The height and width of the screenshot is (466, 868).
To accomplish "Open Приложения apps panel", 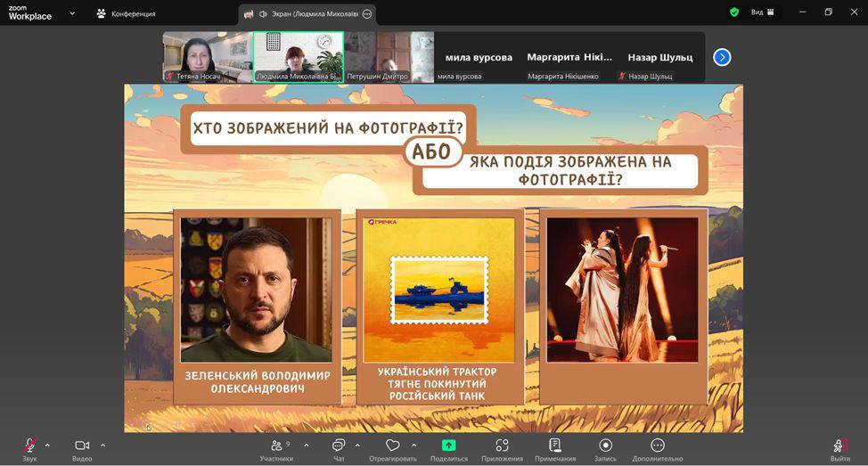I will coord(502,446).
